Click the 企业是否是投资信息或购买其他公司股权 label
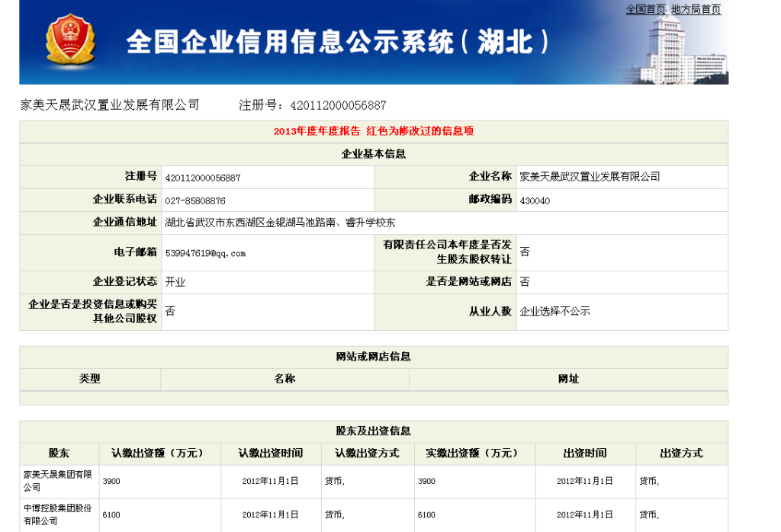Viewport: 781px width, 532px height. pos(92,311)
